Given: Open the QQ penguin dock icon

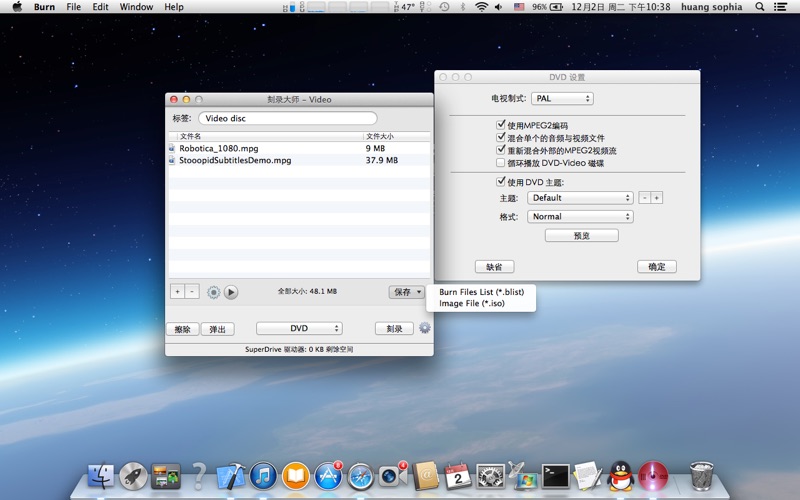Looking at the screenshot, I should [621, 476].
